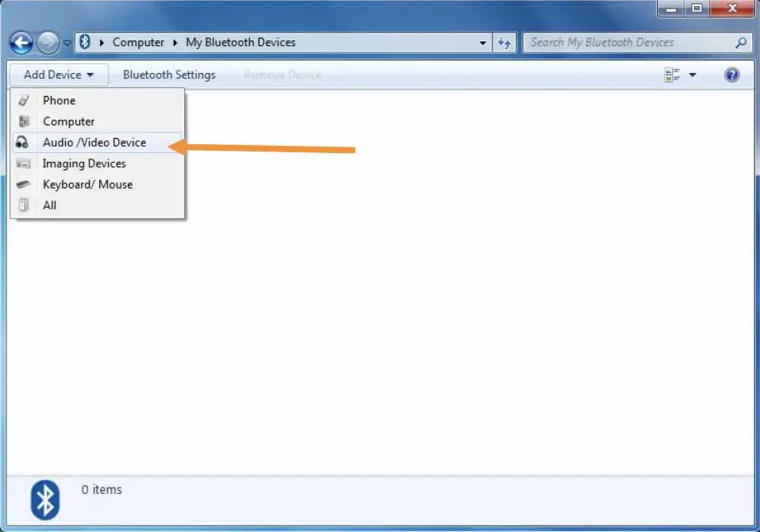Click the imaging device icon in menu
The height and width of the screenshot is (532, 760).
23,163
